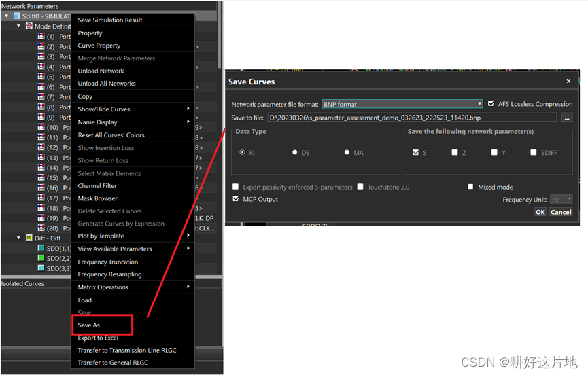Click the port (3) row icon
The image size is (588, 375).
[41, 56]
